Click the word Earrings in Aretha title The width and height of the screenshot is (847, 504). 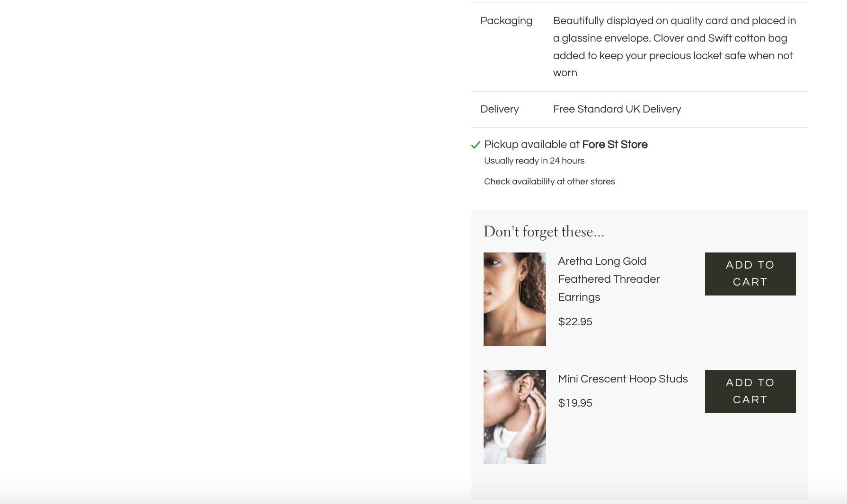click(579, 297)
